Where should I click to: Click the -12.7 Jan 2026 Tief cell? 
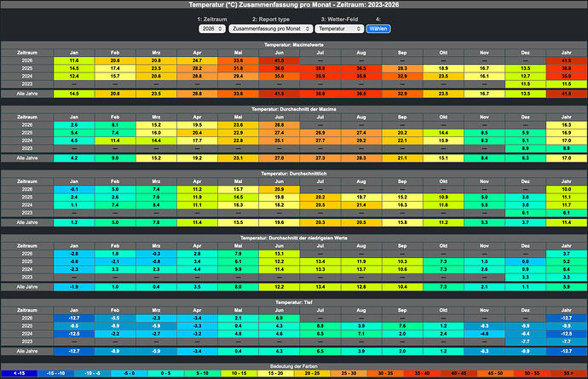pos(74,318)
